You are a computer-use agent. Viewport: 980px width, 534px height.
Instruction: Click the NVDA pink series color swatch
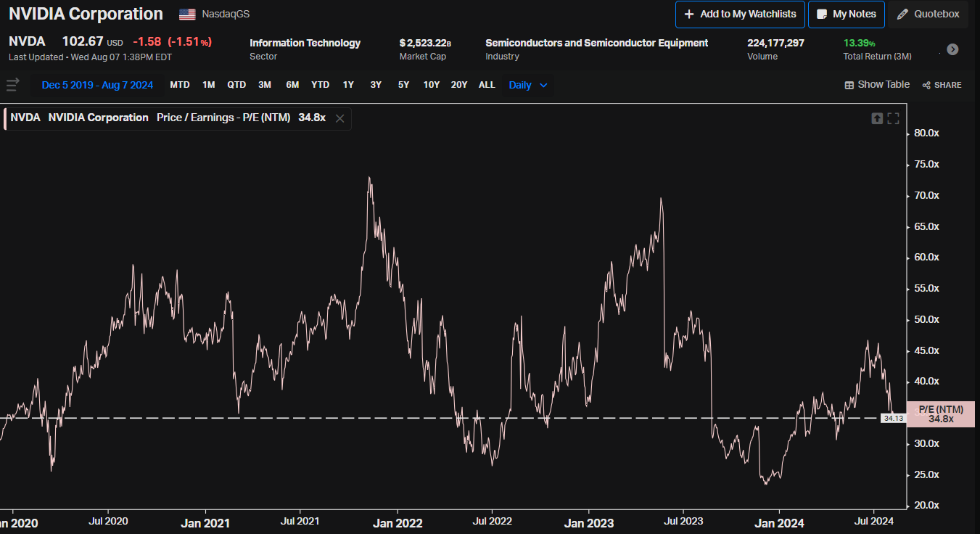click(x=5, y=118)
